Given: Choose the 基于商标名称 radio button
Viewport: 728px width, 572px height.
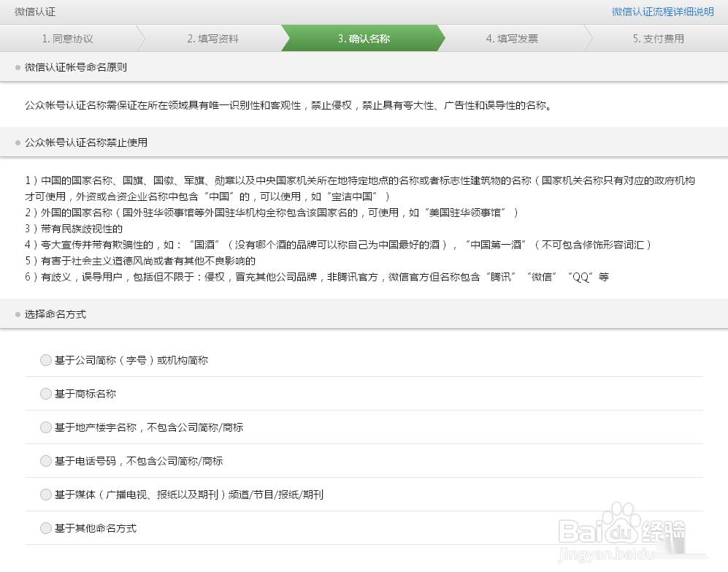Looking at the screenshot, I should (45, 394).
